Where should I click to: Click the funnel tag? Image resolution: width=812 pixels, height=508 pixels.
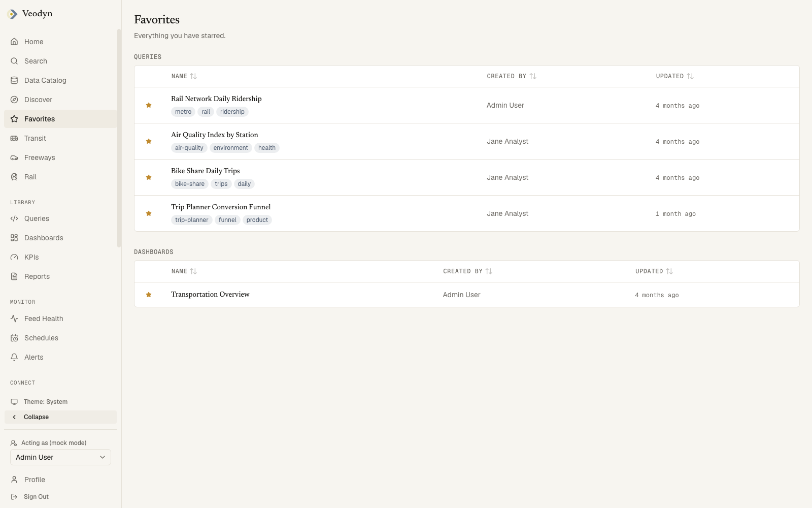pyautogui.click(x=227, y=220)
